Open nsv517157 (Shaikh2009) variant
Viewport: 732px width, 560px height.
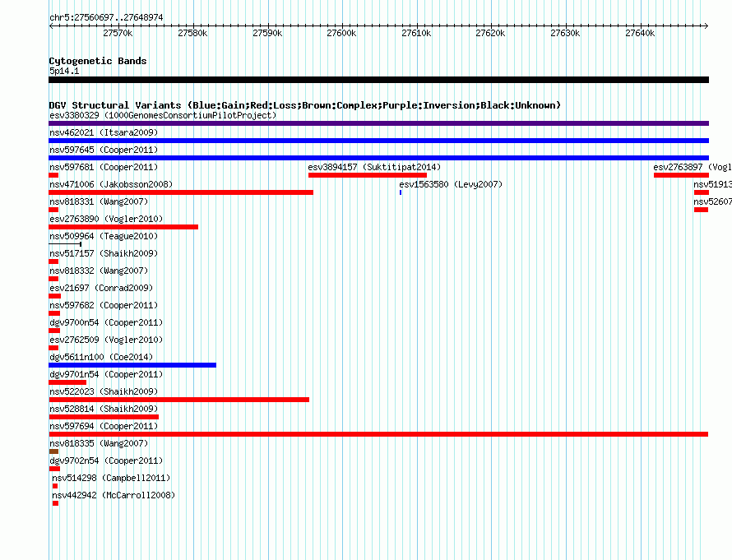click(x=104, y=253)
